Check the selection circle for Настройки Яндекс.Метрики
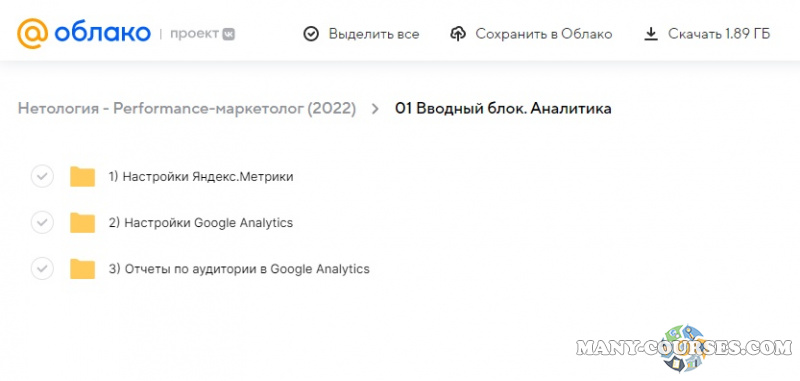The image size is (800, 381). click(x=42, y=176)
